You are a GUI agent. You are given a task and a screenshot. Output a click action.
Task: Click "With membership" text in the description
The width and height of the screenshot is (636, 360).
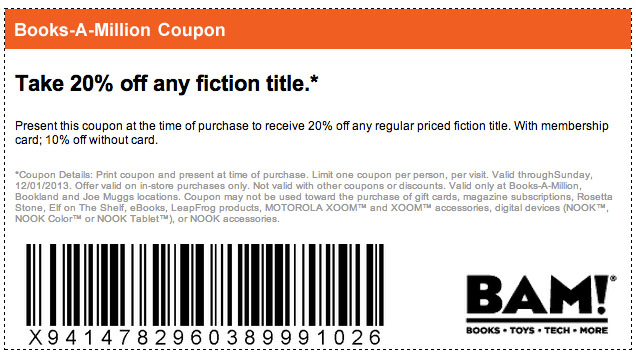[561, 126]
